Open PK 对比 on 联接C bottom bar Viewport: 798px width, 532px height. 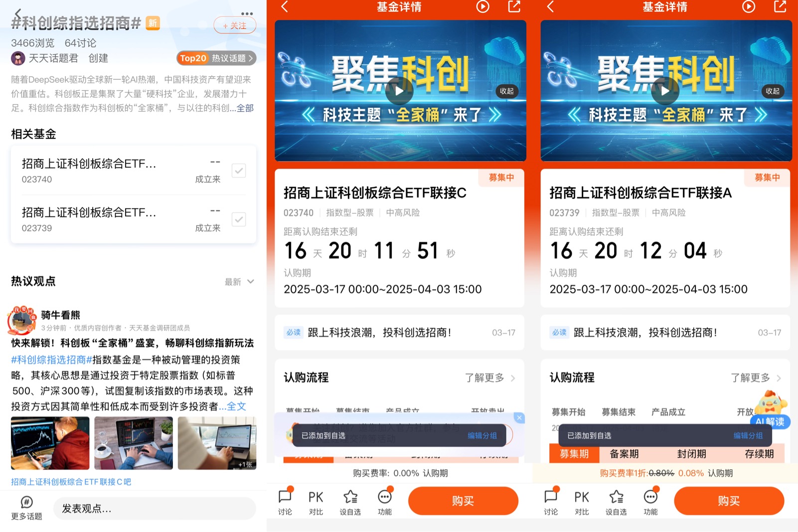(316, 502)
